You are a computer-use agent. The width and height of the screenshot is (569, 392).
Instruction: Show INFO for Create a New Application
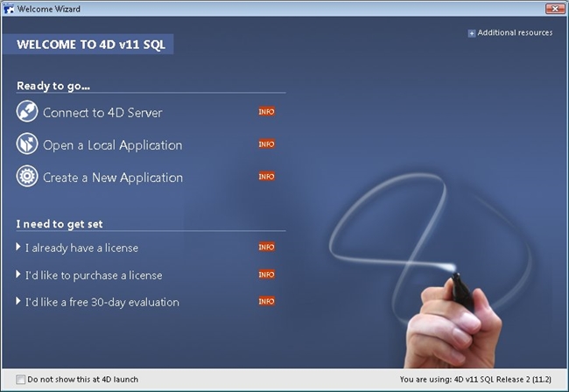266,177
